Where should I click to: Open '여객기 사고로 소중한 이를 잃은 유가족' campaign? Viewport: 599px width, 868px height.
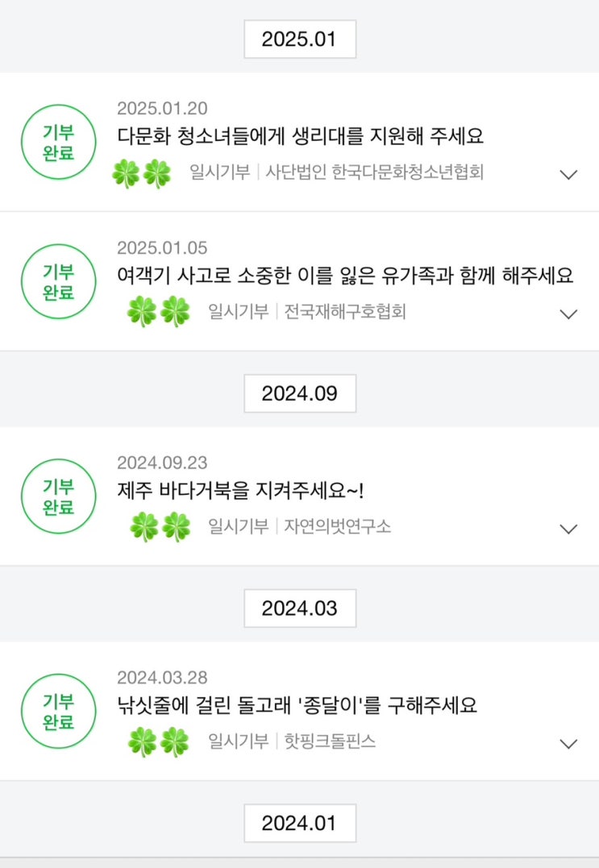[x=345, y=276]
